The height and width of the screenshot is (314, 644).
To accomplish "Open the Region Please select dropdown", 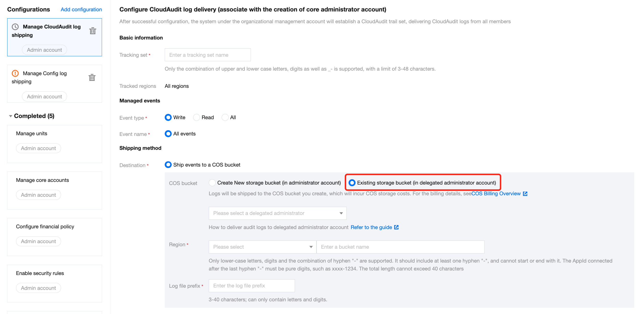I will 262,247.
